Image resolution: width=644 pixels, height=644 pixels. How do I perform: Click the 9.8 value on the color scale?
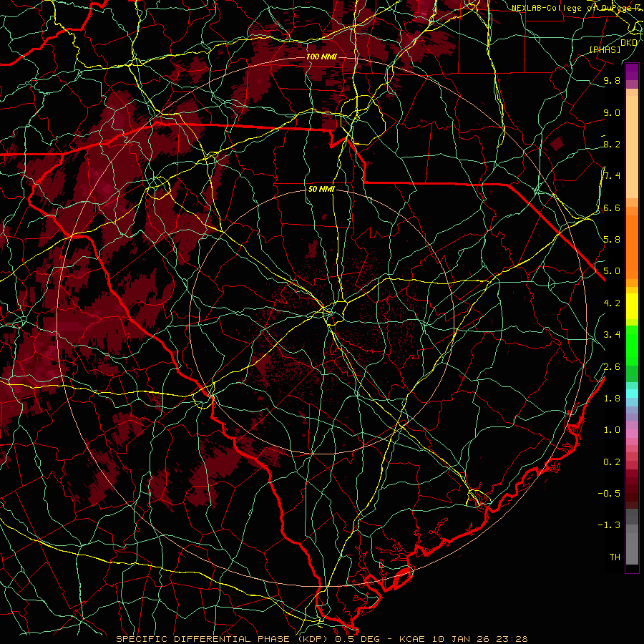612,81
